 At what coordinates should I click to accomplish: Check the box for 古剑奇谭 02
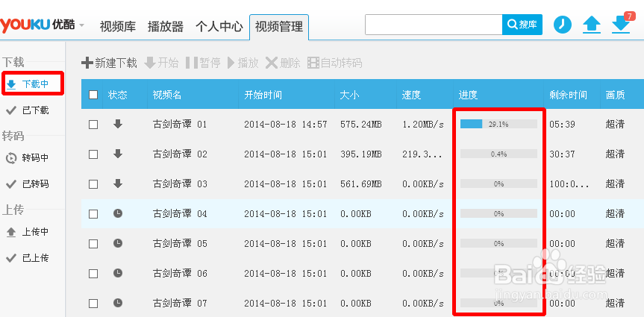click(93, 154)
